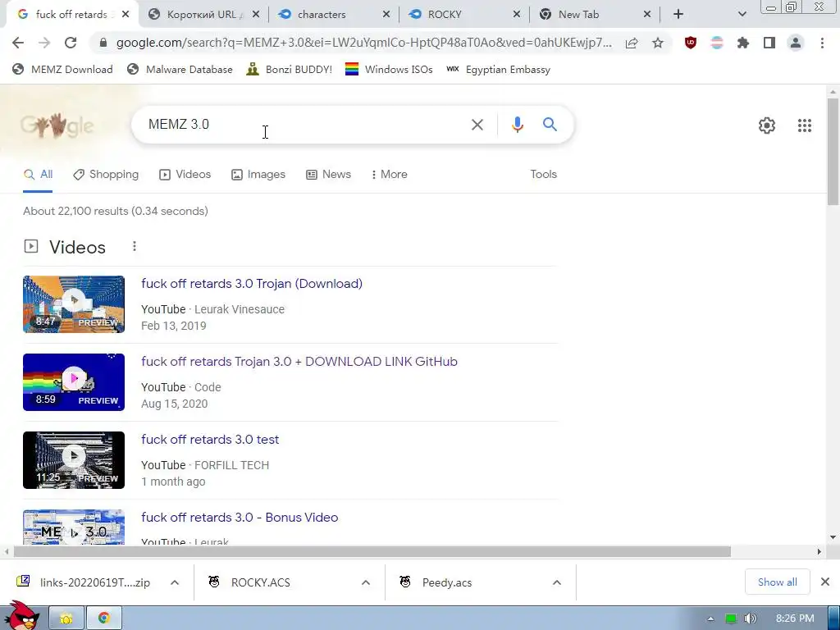Switch to the New Tab tab
The image size is (840, 630).
point(578,15)
